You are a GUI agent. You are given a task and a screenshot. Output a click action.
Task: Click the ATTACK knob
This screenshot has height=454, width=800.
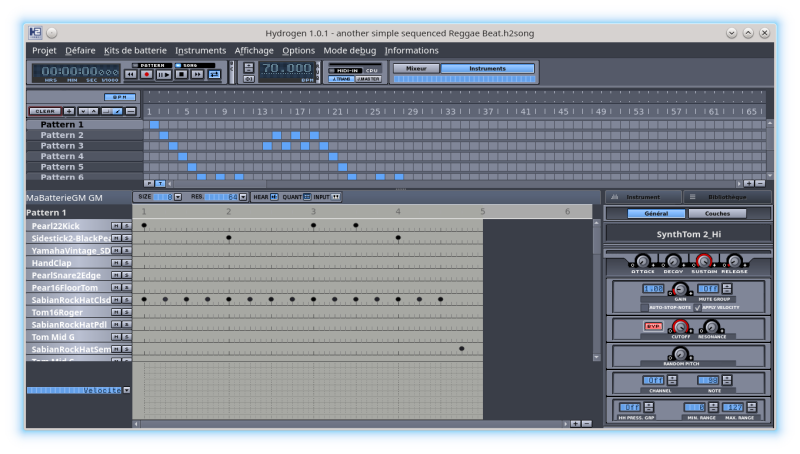point(642,261)
